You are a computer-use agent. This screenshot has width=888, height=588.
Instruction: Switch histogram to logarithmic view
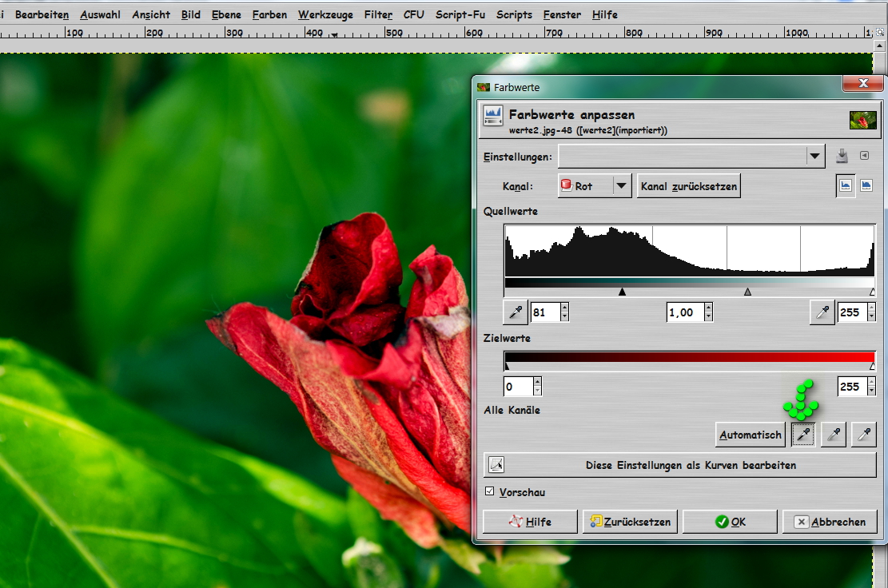(x=866, y=185)
